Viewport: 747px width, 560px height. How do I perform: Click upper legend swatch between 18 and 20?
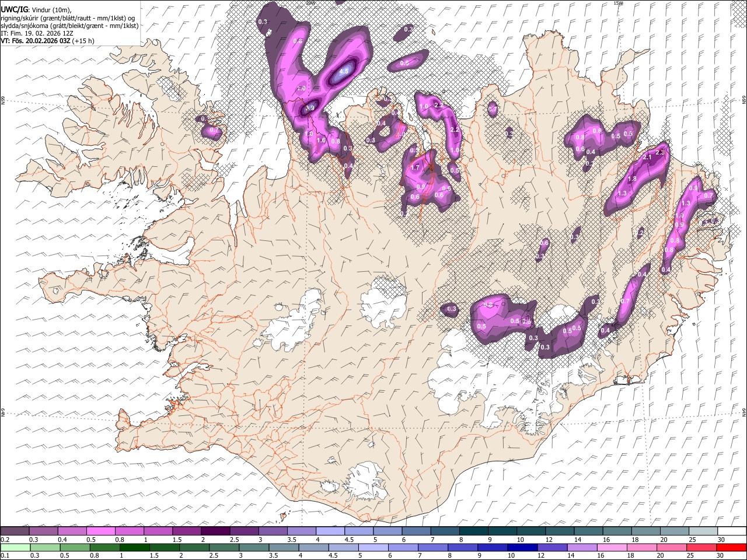pos(645,531)
